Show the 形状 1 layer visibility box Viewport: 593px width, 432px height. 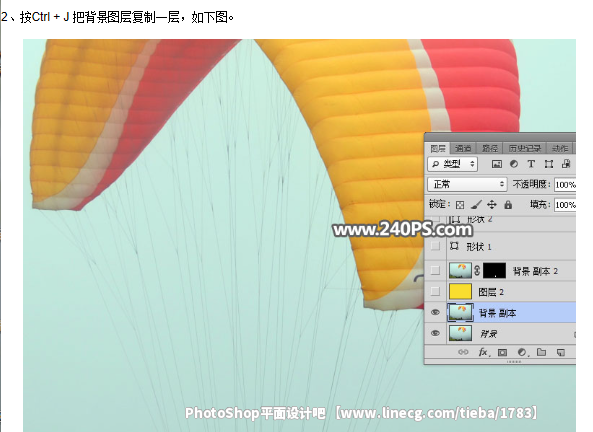435,246
